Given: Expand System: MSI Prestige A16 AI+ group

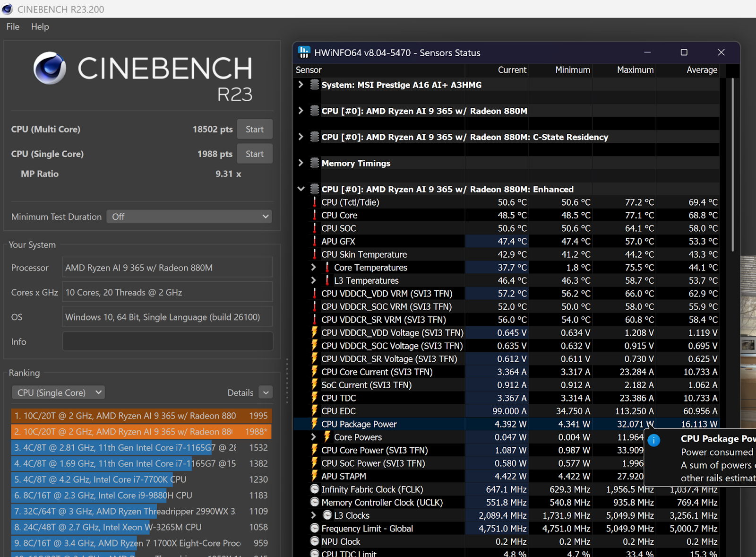Looking at the screenshot, I should (301, 85).
